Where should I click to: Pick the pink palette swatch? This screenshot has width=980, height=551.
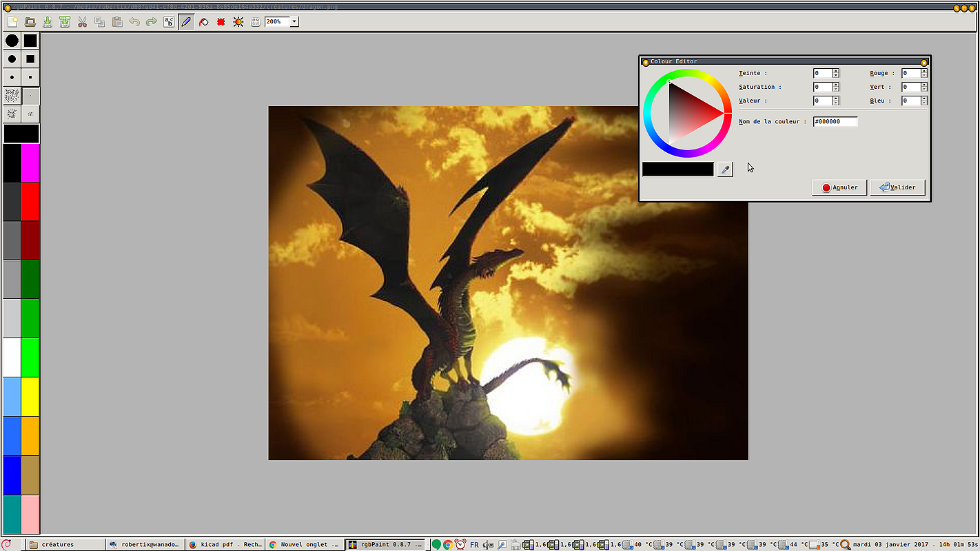(30, 514)
